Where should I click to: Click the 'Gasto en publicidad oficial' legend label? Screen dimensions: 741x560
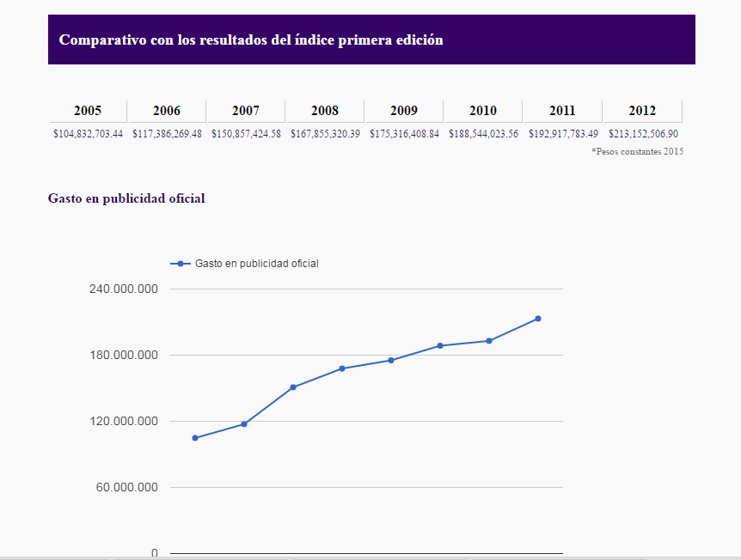pyautogui.click(x=256, y=264)
